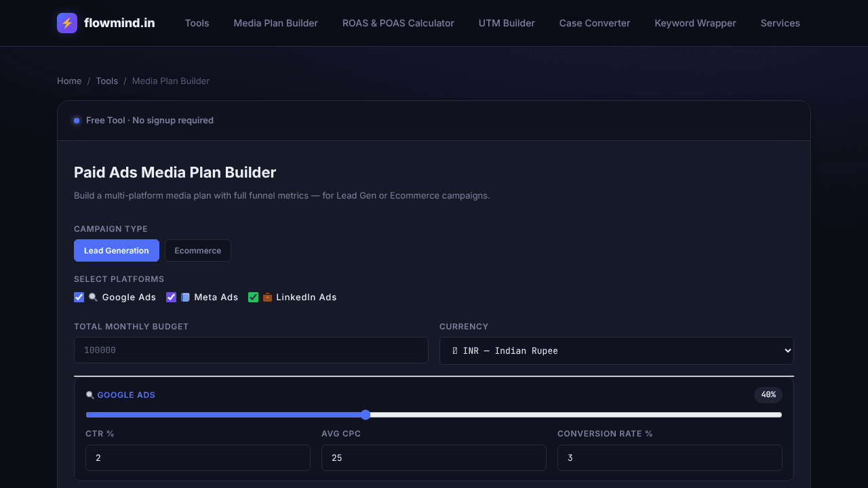
Task: Click the Google Ads label in Select Platforms
Action: [129, 297]
